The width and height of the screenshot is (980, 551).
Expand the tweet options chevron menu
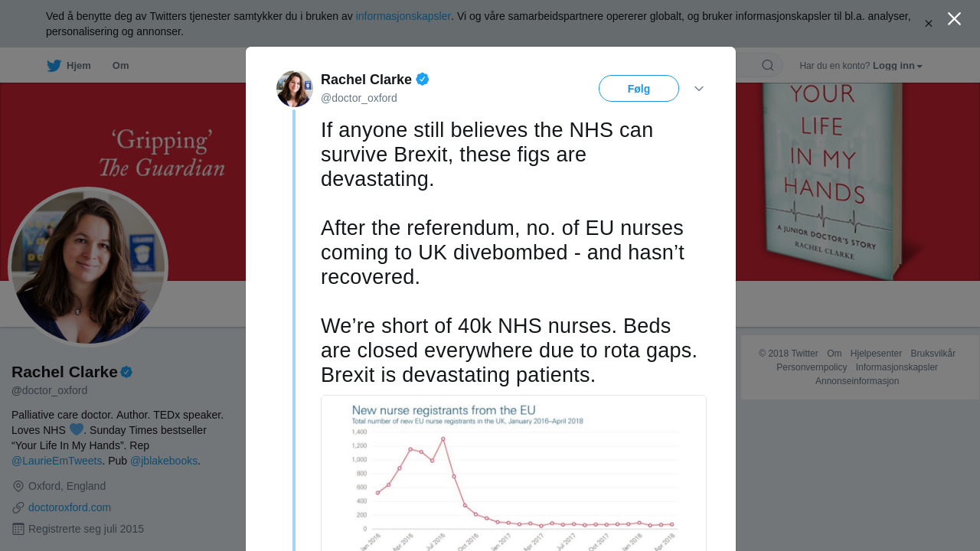699,89
